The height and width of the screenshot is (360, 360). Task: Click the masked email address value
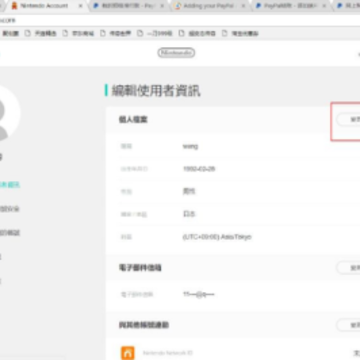point(198,294)
